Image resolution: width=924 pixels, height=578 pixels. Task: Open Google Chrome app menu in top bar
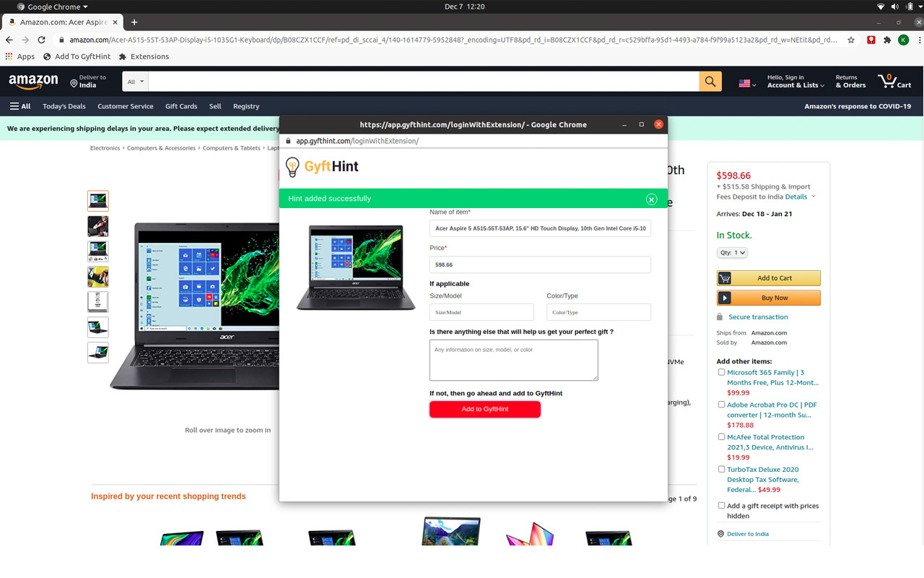pos(52,7)
